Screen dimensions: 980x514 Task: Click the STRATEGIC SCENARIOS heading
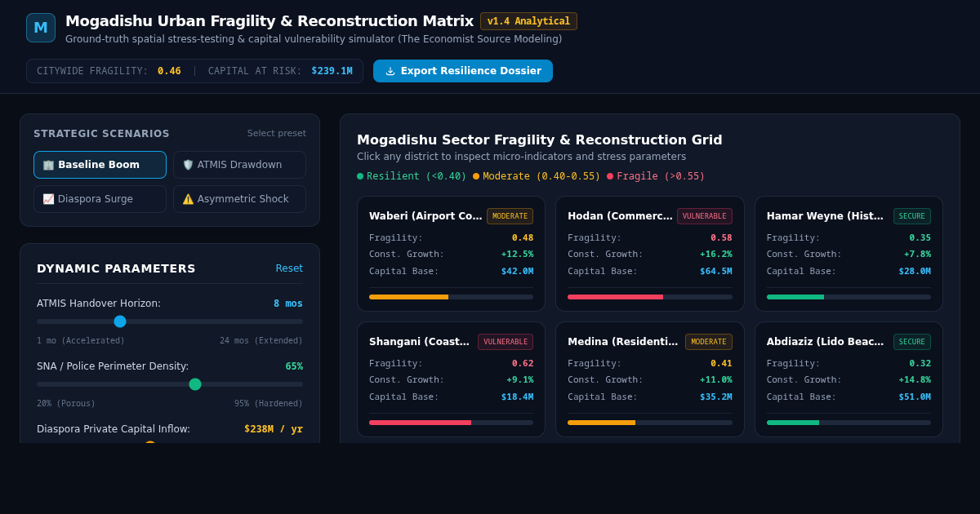tap(101, 134)
